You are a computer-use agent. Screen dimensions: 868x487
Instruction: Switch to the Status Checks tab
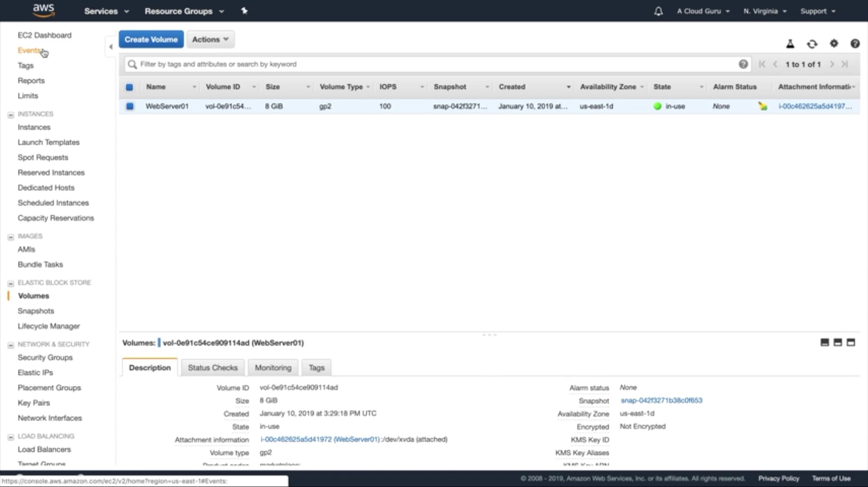point(212,368)
